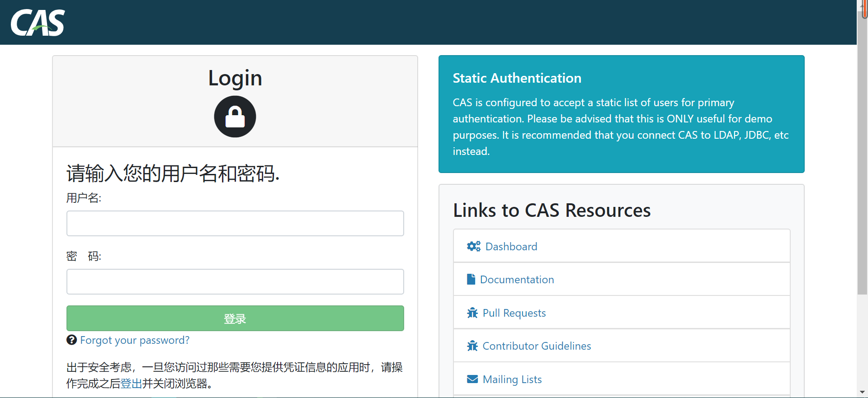This screenshot has width=868, height=398.
Task: Click the Login heading text
Action: pyautogui.click(x=235, y=78)
